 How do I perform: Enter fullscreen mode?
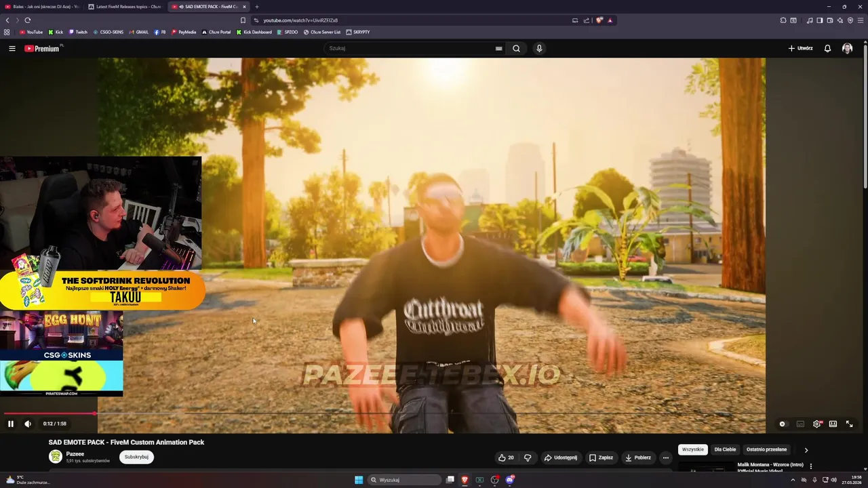point(849,424)
